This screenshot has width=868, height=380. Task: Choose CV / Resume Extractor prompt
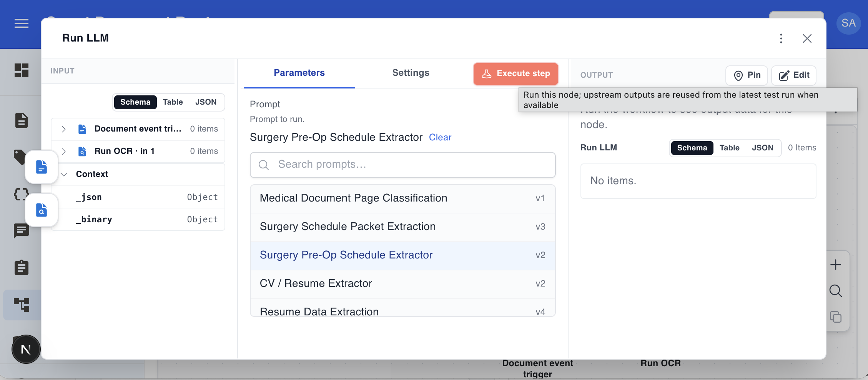pyautogui.click(x=403, y=284)
